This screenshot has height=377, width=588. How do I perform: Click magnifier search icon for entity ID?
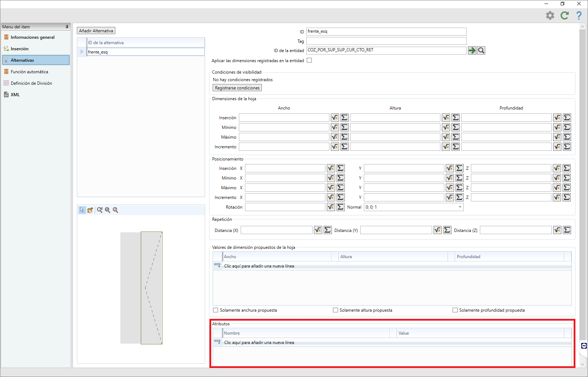(481, 51)
